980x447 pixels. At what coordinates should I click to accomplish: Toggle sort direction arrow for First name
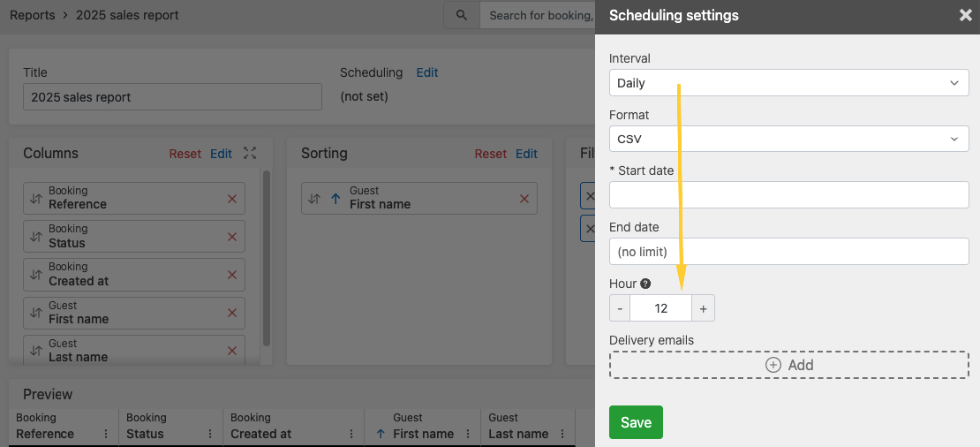(x=335, y=199)
